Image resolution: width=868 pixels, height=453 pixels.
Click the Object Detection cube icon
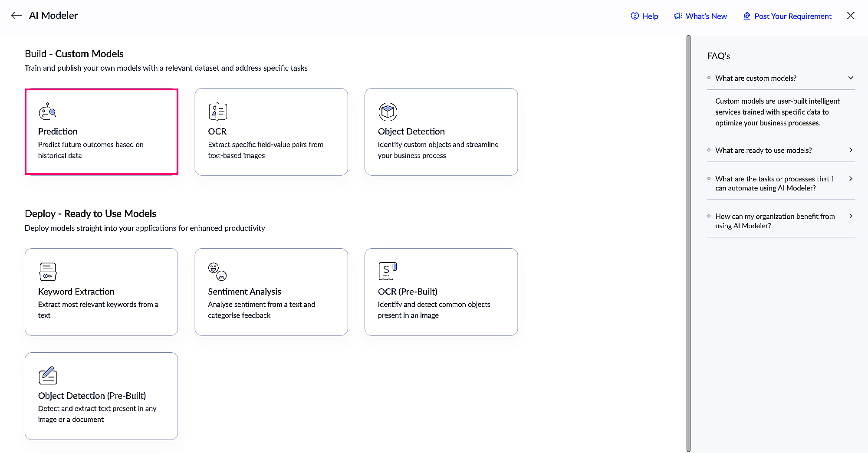pyautogui.click(x=388, y=112)
